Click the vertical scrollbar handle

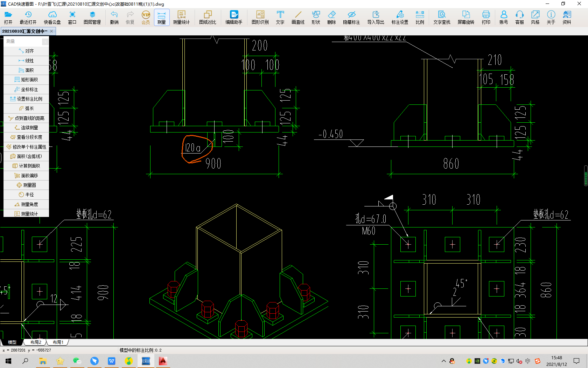pyautogui.click(x=586, y=176)
